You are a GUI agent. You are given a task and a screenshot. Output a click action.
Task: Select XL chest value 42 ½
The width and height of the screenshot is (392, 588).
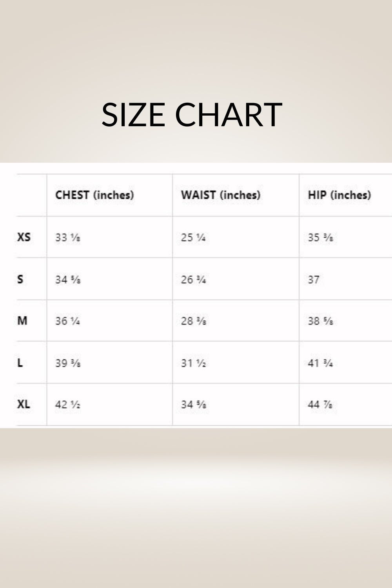click(x=68, y=405)
